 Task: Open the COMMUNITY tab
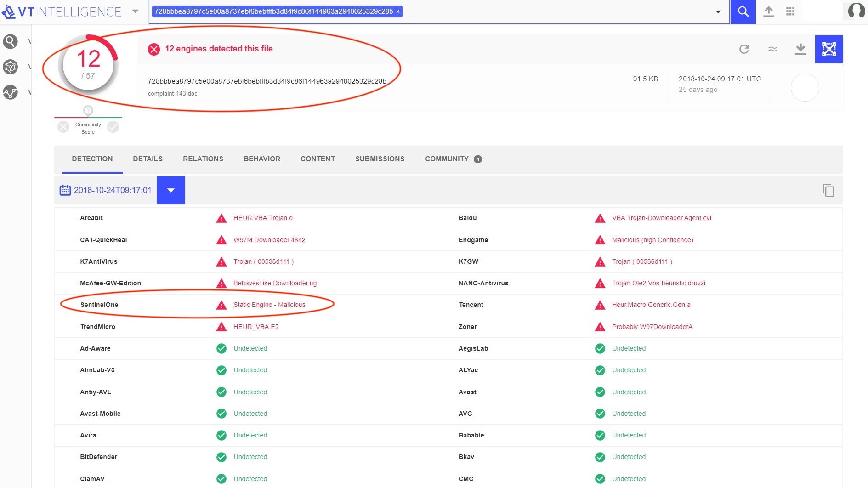tap(453, 159)
